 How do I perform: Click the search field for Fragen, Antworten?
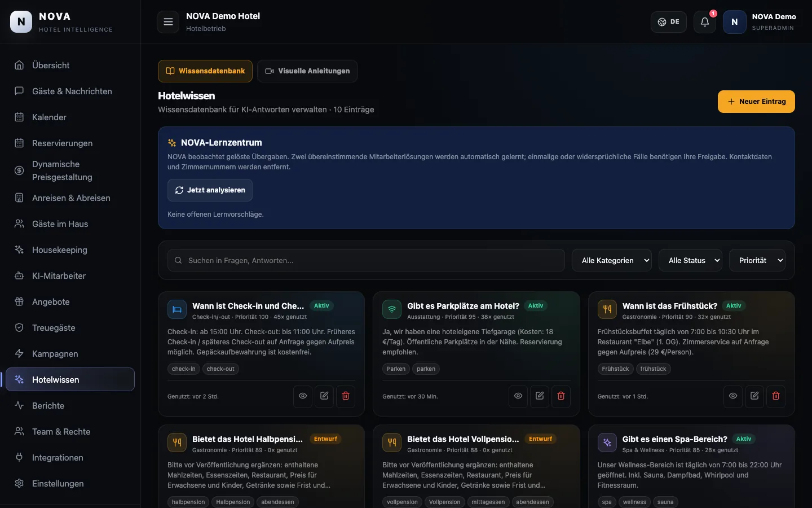(366, 260)
